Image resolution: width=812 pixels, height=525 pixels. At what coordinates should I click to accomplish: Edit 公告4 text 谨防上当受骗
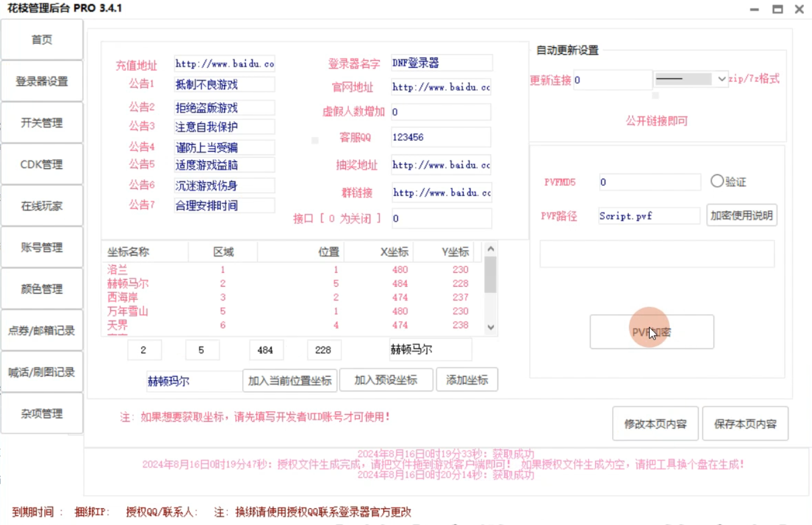(x=224, y=148)
